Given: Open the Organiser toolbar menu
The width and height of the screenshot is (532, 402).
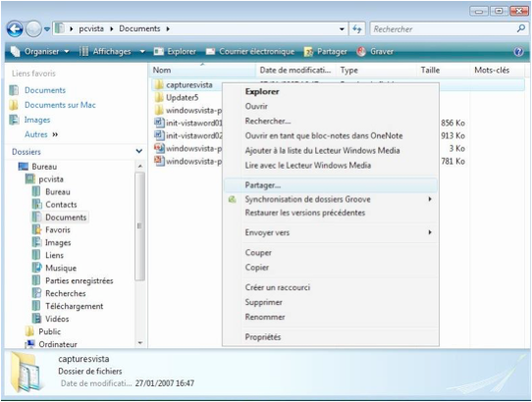Looking at the screenshot, I should [39, 52].
